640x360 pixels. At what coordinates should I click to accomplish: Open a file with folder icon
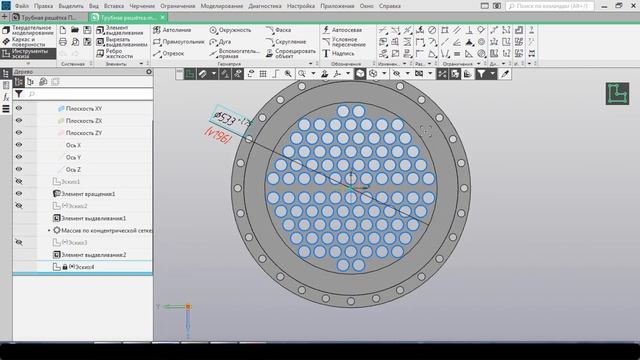tap(75, 30)
